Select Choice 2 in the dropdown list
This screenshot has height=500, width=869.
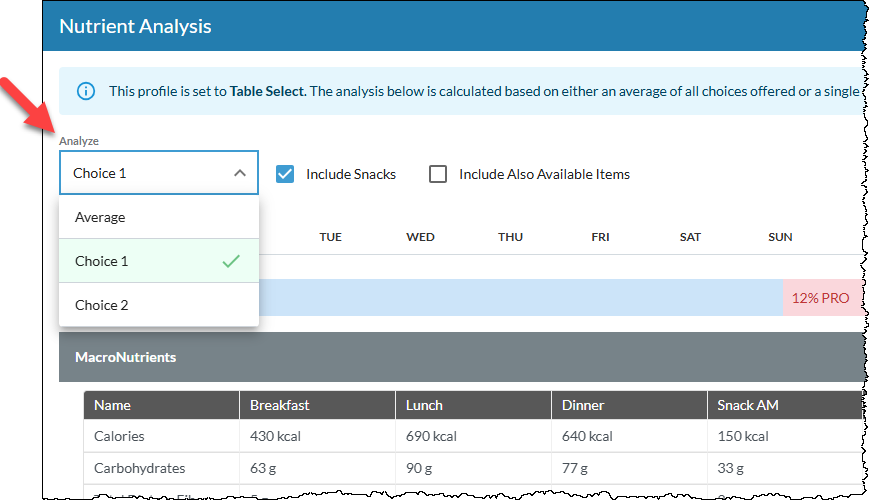tap(159, 305)
